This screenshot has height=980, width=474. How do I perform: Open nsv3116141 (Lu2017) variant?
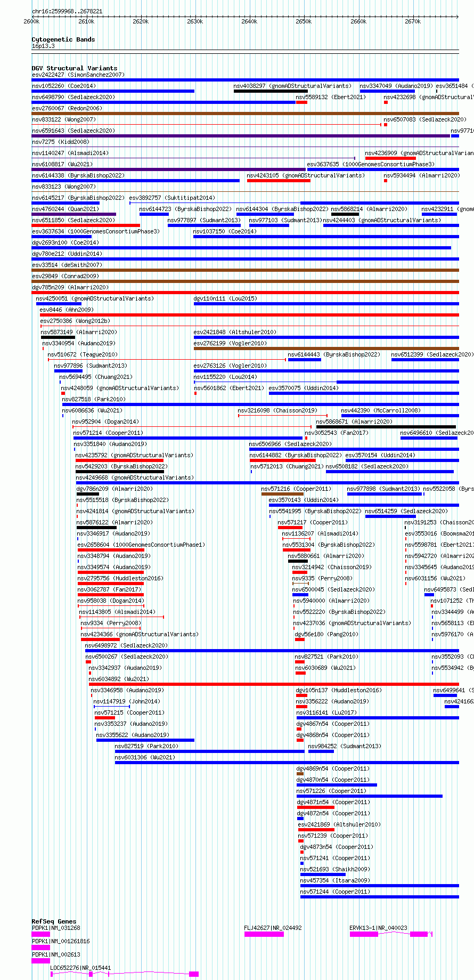click(327, 712)
